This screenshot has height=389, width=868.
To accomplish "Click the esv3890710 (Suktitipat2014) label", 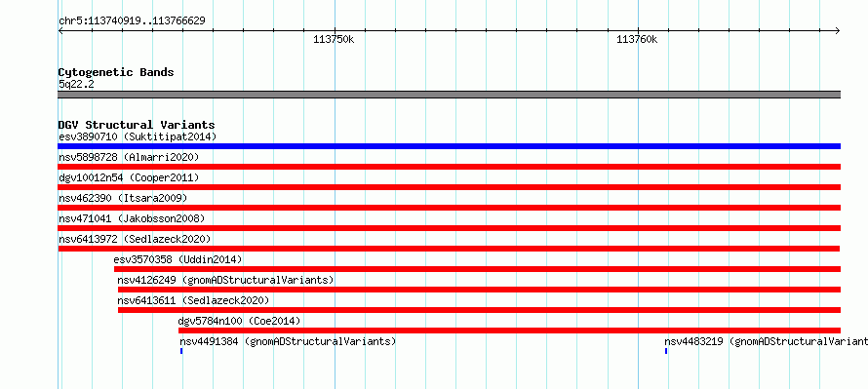I will point(138,136).
